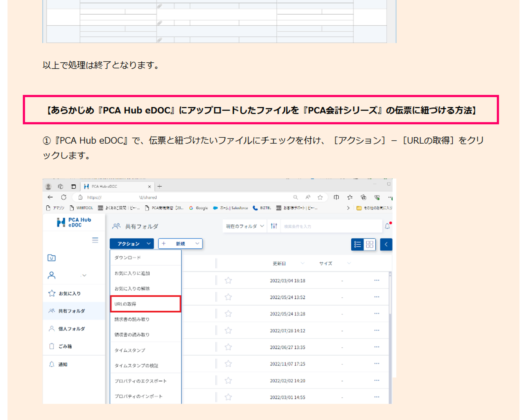The width and height of the screenshot is (527, 420).
Task: Click the notification bell icon
Action: click(x=387, y=226)
